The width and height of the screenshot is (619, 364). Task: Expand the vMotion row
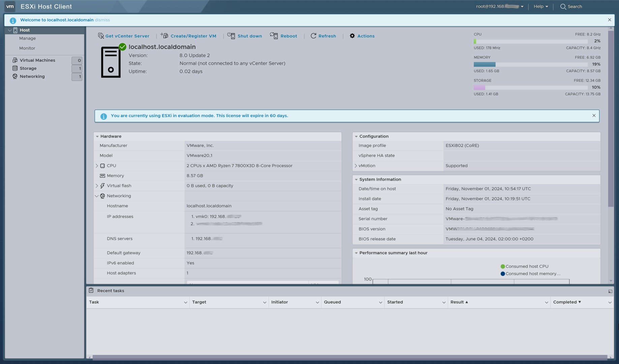(x=356, y=166)
